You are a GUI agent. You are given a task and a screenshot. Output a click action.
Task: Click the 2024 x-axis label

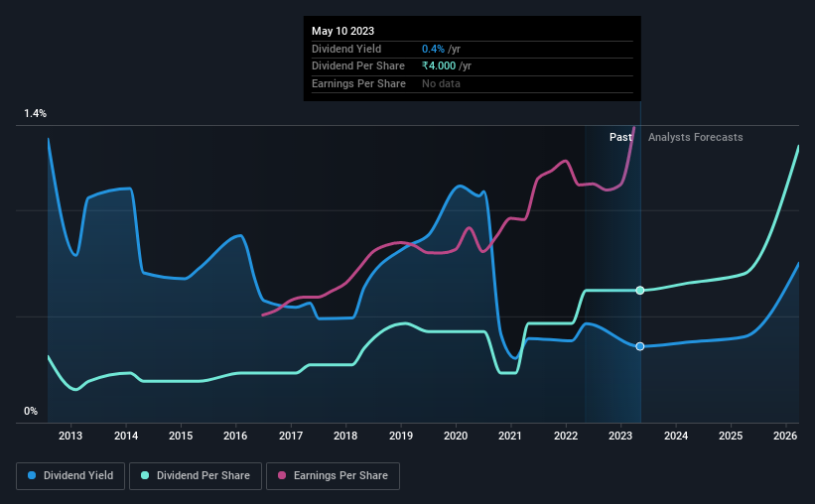click(x=676, y=436)
